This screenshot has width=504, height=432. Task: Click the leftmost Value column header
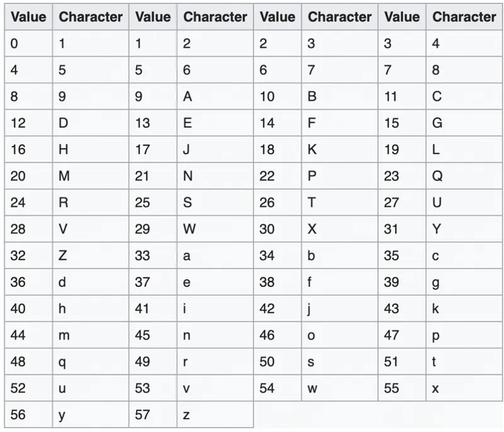pyautogui.click(x=28, y=17)
